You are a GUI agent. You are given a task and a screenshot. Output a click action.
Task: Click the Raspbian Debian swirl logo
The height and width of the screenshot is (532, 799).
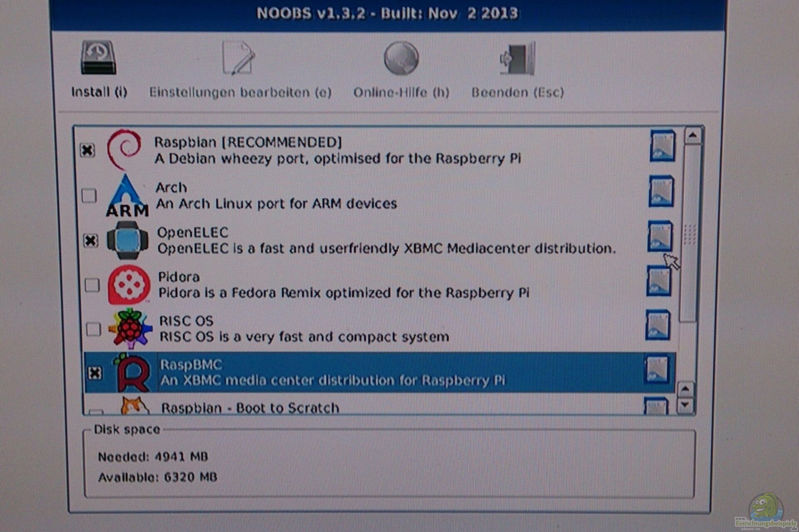[x=124, y=149]
